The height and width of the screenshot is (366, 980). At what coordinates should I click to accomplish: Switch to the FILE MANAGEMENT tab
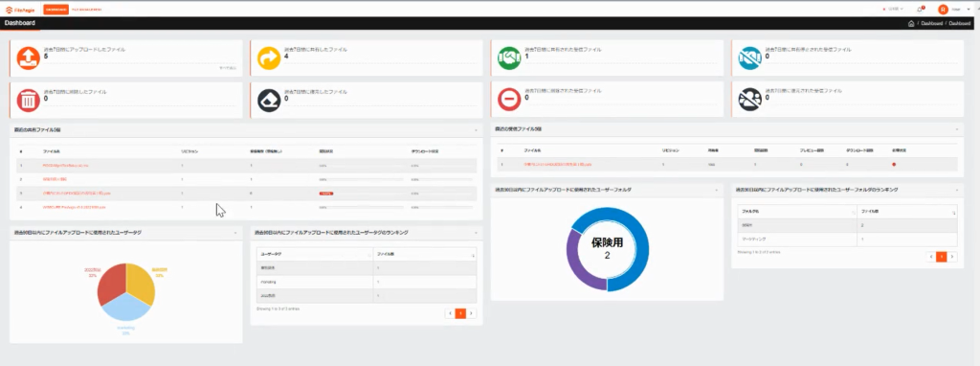pos(87,10)
